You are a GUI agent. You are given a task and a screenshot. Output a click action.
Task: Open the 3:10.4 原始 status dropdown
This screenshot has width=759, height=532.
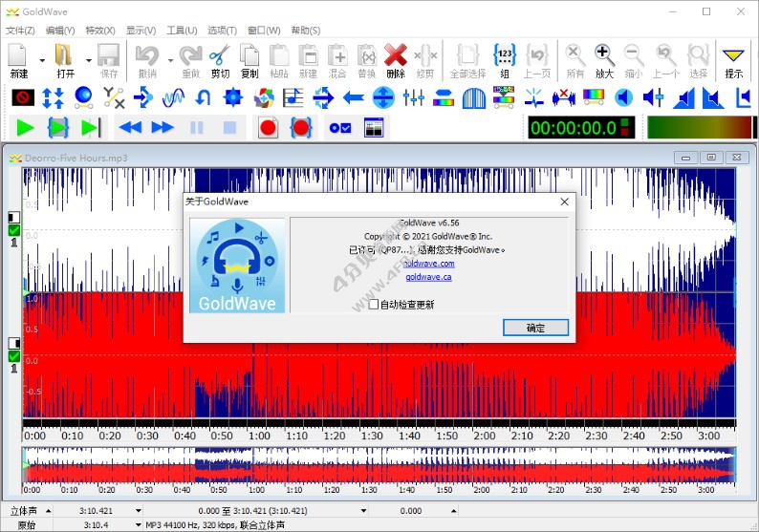click(x=139, y=524)
